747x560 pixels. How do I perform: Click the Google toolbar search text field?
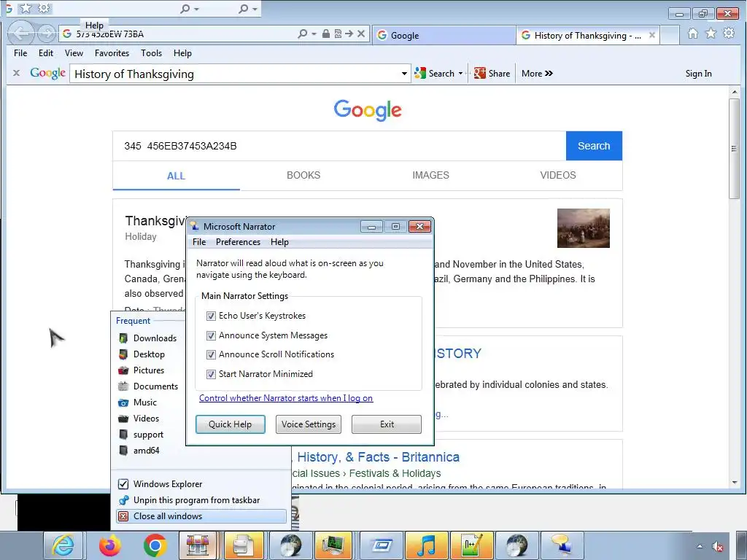click(236, 74)
